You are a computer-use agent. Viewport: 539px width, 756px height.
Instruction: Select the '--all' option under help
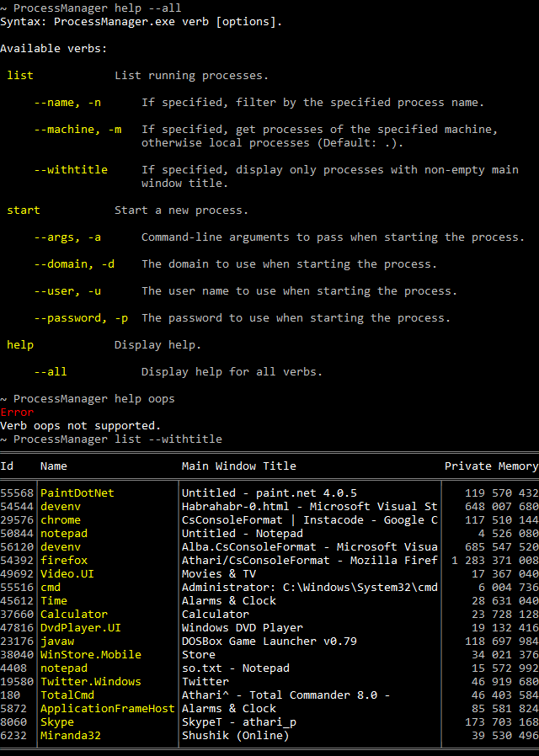[51, 372]
